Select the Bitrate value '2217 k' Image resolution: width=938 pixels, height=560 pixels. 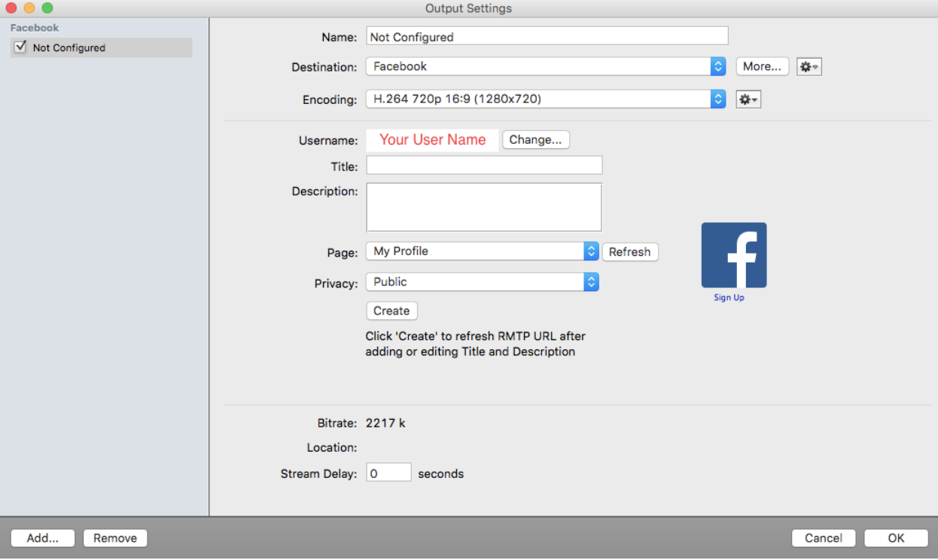pyautogui.click(x=385, y=423)
